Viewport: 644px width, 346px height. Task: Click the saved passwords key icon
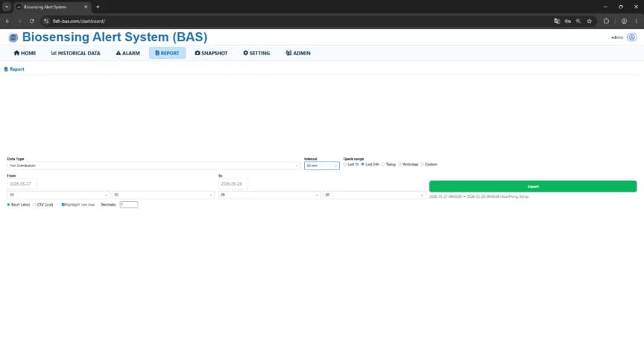point(568,21)
